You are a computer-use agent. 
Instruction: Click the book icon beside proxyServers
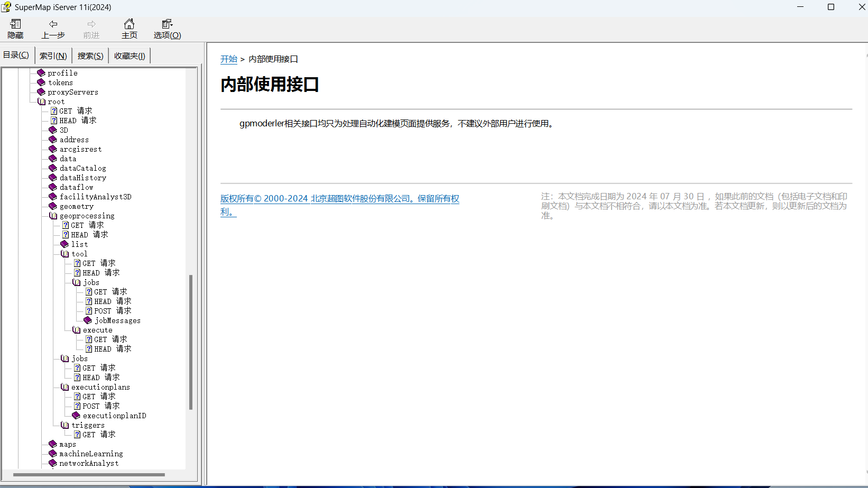click(x=41, y=92)
